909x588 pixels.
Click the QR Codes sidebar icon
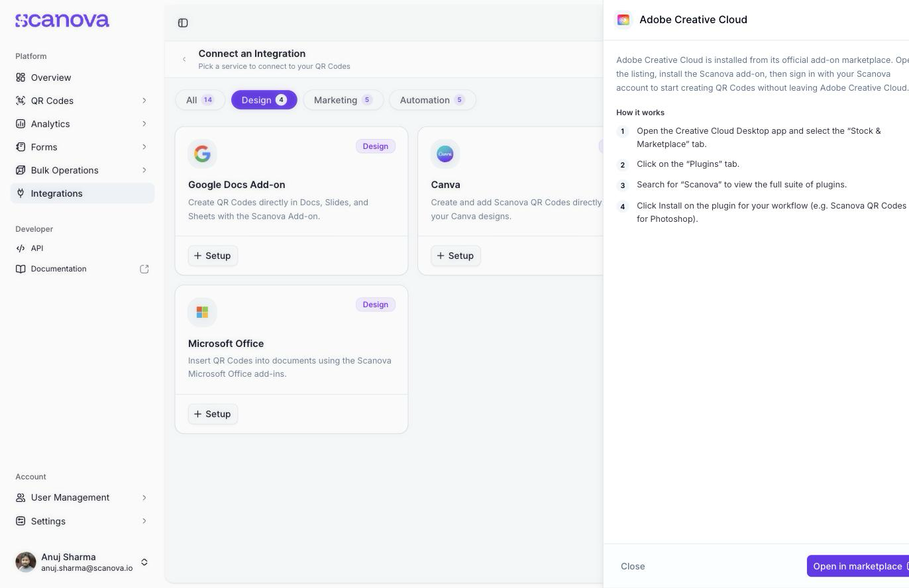click(21, 101)
